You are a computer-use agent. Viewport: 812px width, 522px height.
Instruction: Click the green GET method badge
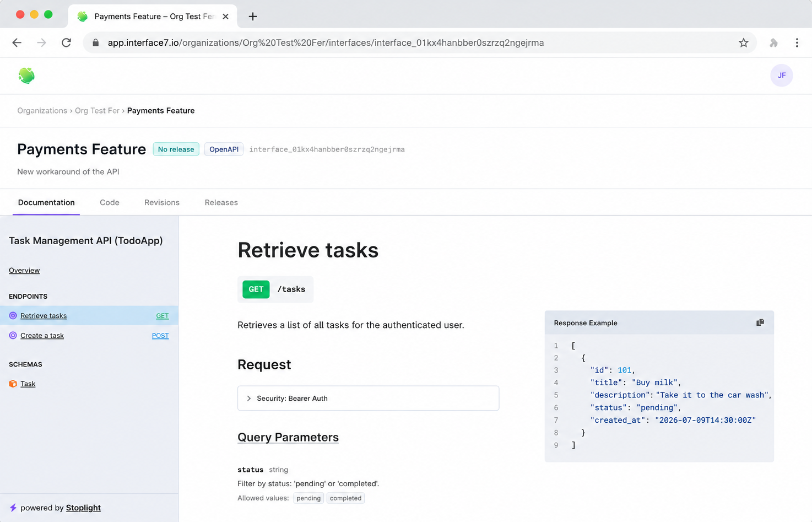[256, 289]
